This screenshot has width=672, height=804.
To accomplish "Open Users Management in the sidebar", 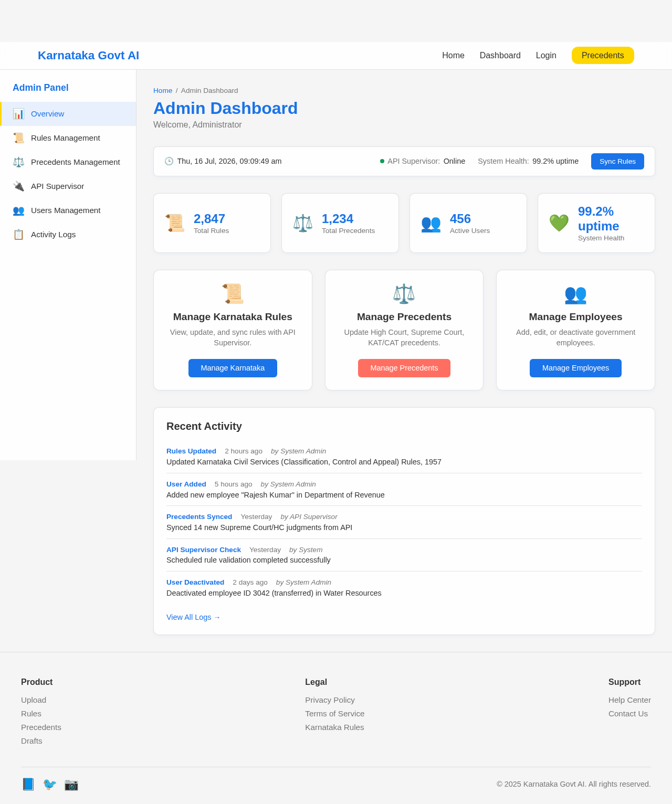I will pos(68,210).
